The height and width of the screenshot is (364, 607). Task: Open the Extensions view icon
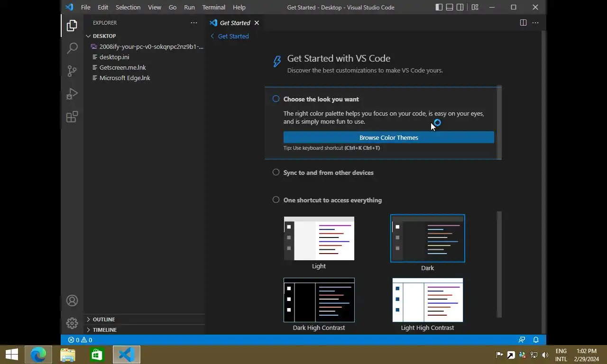[72, 117]
